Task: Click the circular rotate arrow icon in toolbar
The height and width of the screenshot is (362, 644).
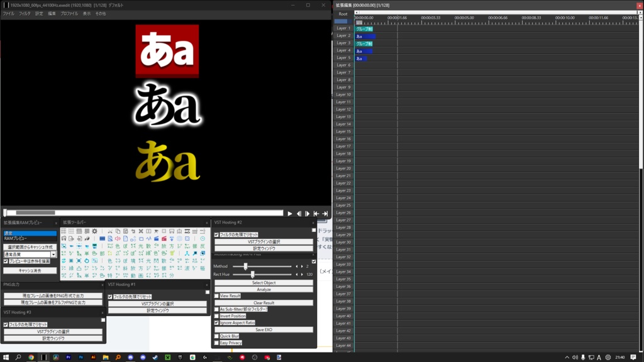Action: pos(87,261)
